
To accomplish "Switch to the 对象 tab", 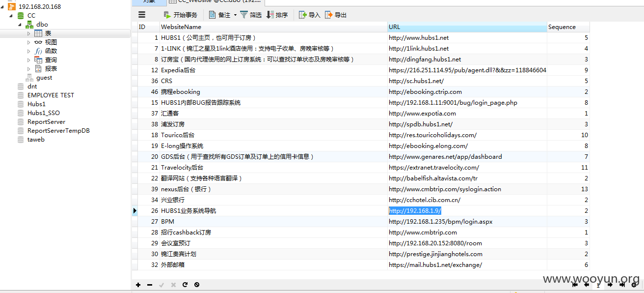I will click(x=149, y=2).
